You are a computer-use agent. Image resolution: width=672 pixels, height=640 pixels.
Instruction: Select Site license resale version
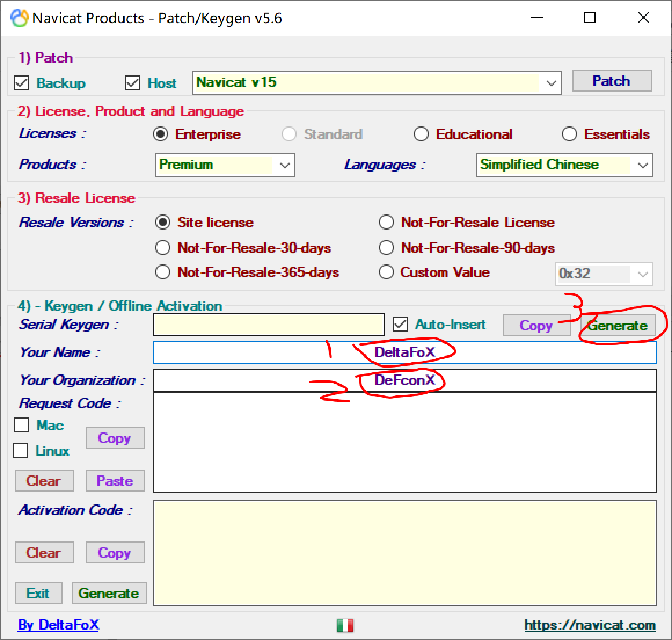pos(163,222)
